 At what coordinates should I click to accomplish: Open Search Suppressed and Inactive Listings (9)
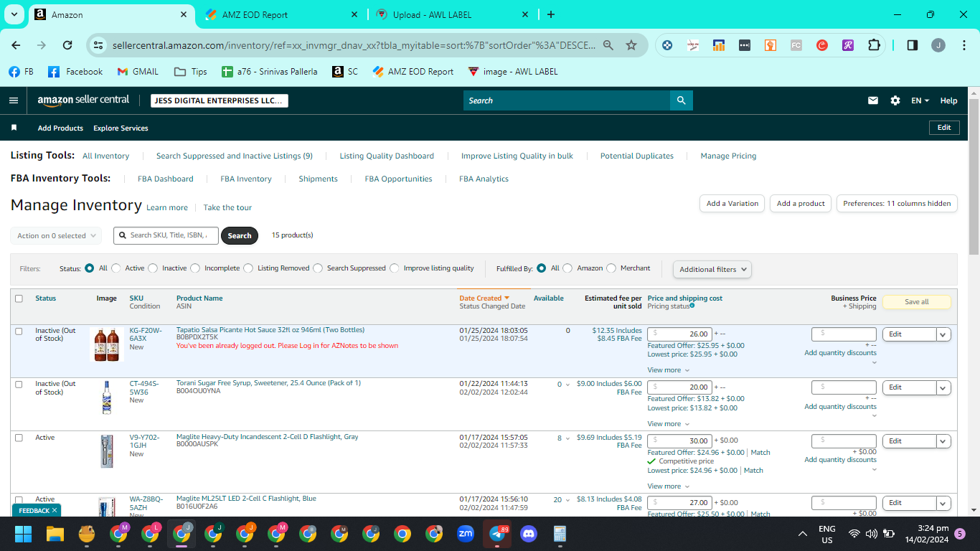click(x=235, y=156)
